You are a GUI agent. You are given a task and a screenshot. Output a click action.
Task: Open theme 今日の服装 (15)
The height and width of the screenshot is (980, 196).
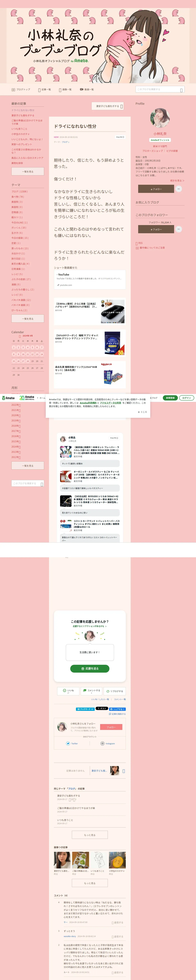tap(20, 238)
